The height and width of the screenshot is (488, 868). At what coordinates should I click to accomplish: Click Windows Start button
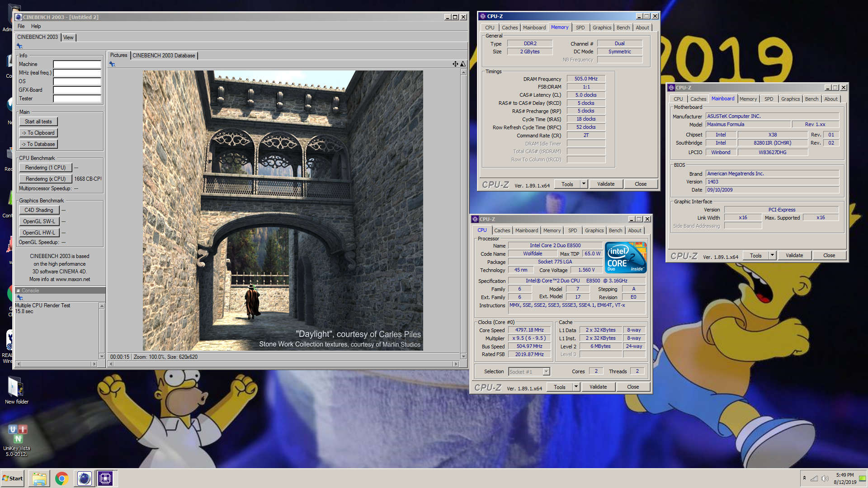coord(13,479)
